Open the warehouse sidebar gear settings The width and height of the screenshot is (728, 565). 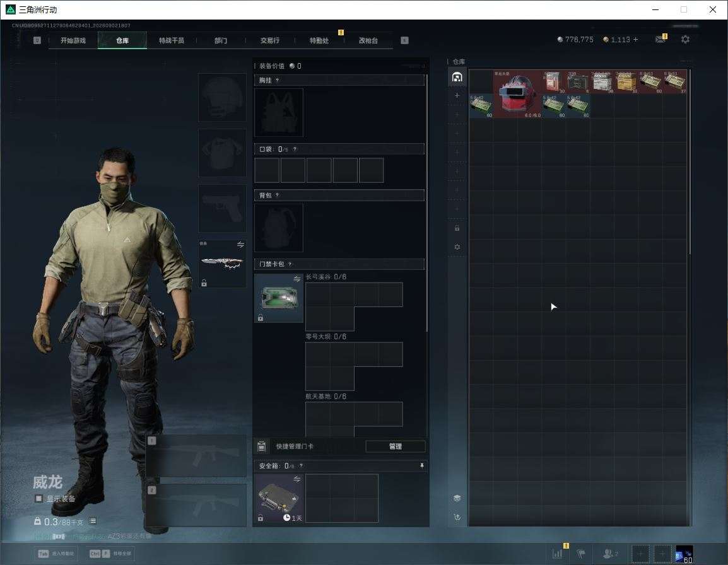coord(457,247)
